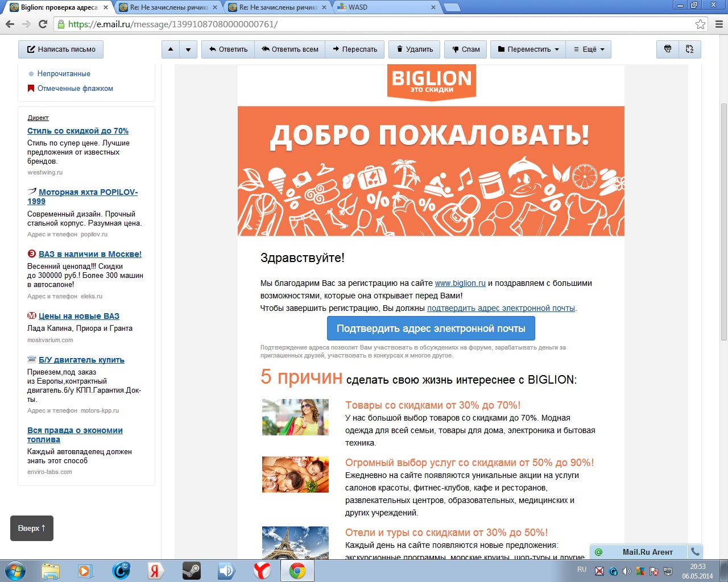Open the blue swirl app in taskbar

(121, 571)
